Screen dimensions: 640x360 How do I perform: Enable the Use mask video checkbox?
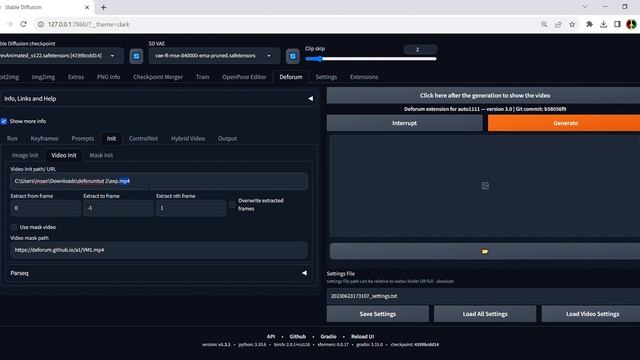point(14,227)
